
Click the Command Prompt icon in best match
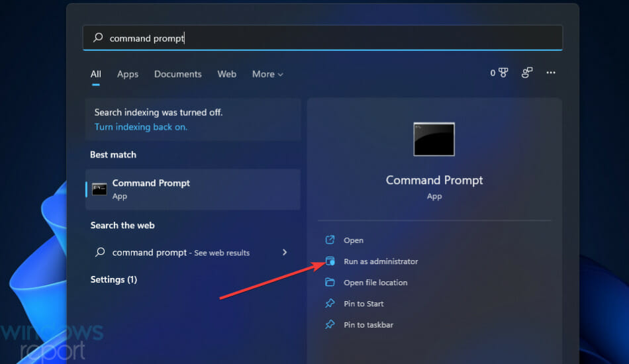coord(99,189)
